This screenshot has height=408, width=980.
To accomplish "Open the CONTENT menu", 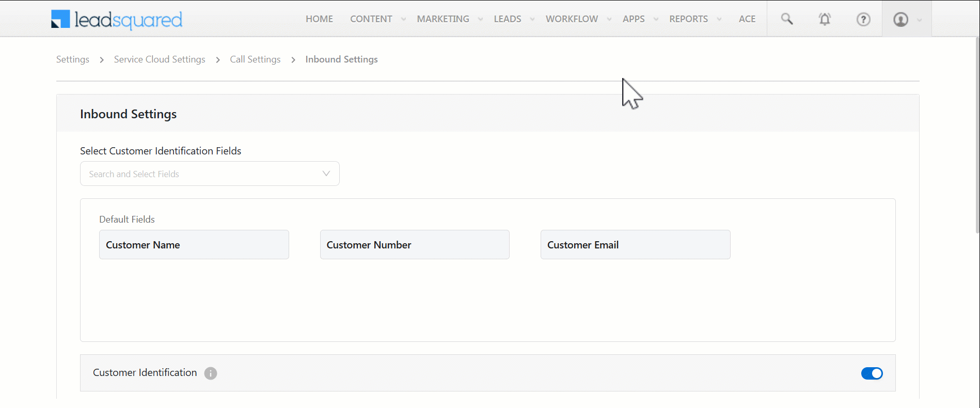I will coord(371,19).
